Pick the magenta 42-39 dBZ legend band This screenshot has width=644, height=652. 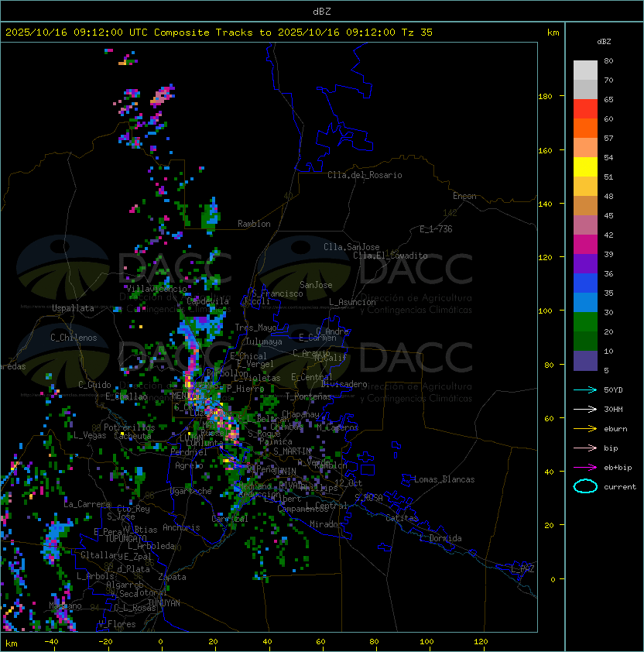pos(585,245)
